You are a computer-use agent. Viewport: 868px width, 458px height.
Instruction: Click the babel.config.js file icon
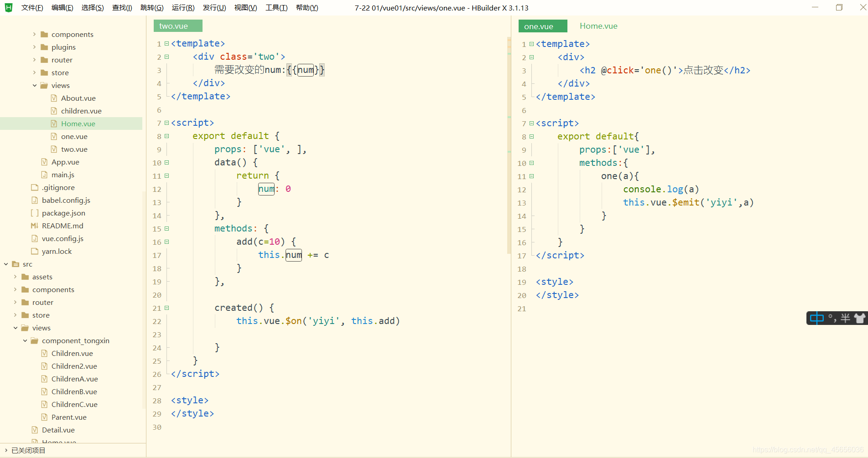(35, 200)
